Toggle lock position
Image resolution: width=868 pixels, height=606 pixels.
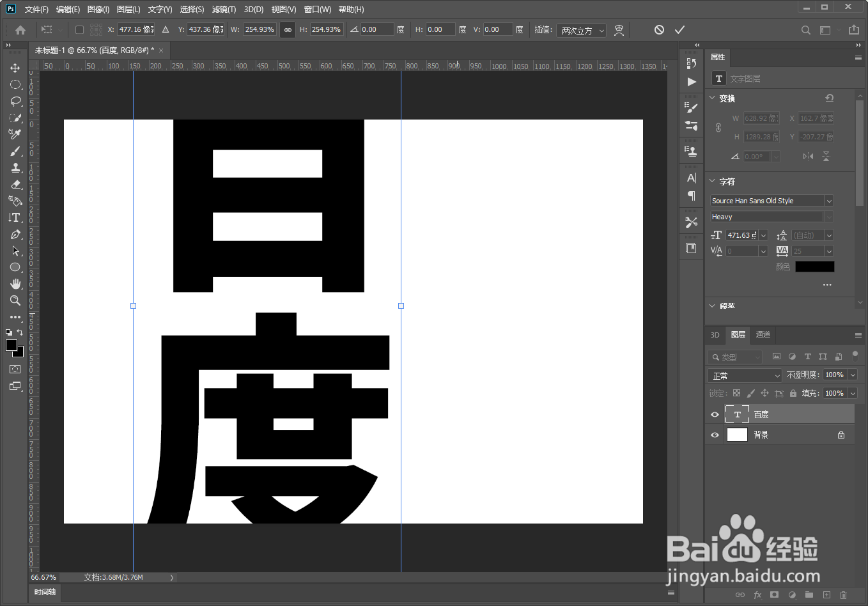764,393
